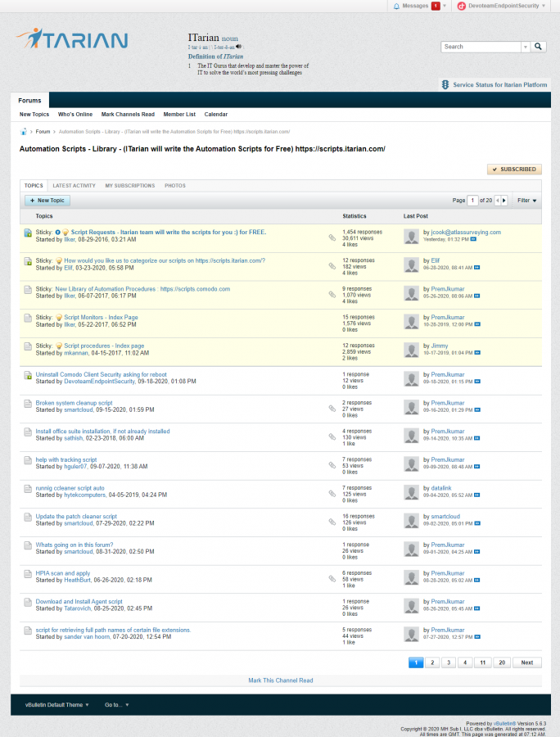Click the forum home icon in breadcrumb
This screenshot has height=737, width=560.
pyautogui.click(x=23, y=132)
